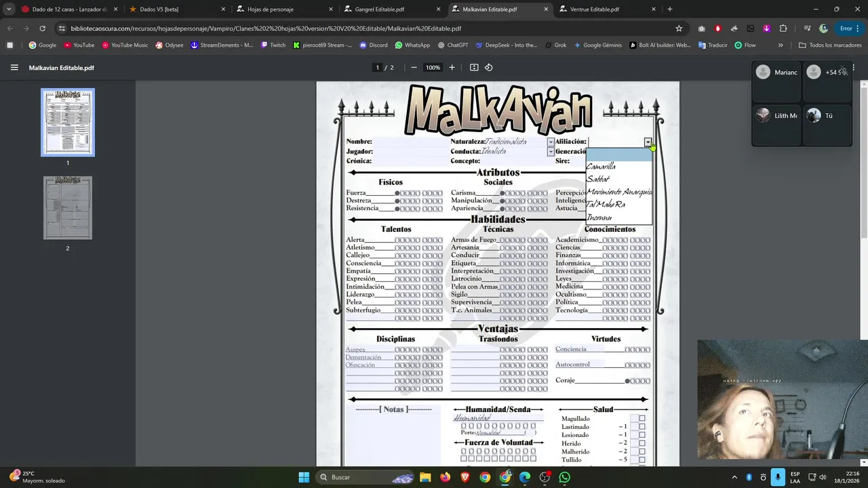This screenshot has height=488, width=868.
Task: Choose Sabbat from Afiliación list
Action: click(619, 179)
